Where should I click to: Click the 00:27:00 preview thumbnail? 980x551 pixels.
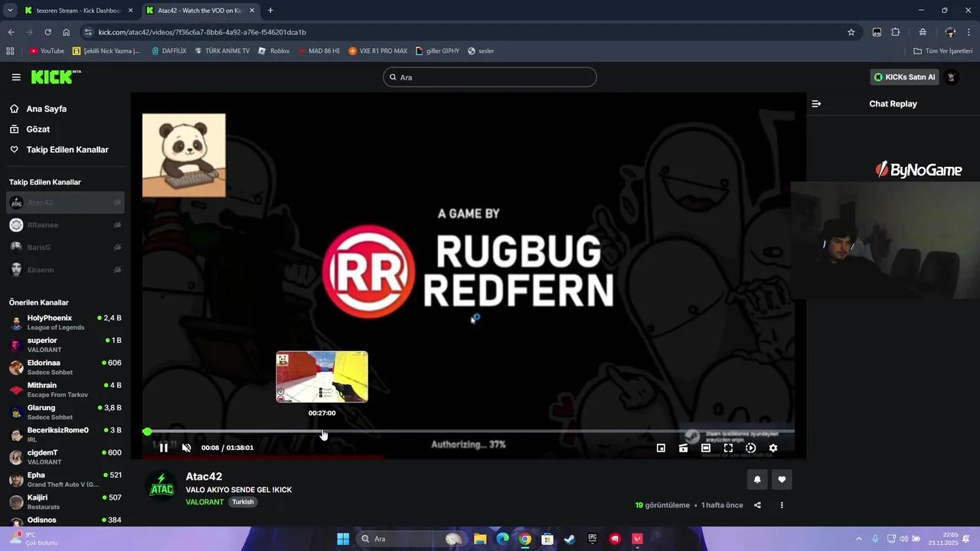322,377
